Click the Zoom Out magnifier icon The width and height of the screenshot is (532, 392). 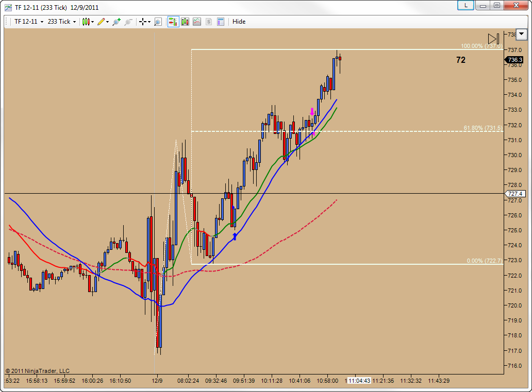coord(128,22)
